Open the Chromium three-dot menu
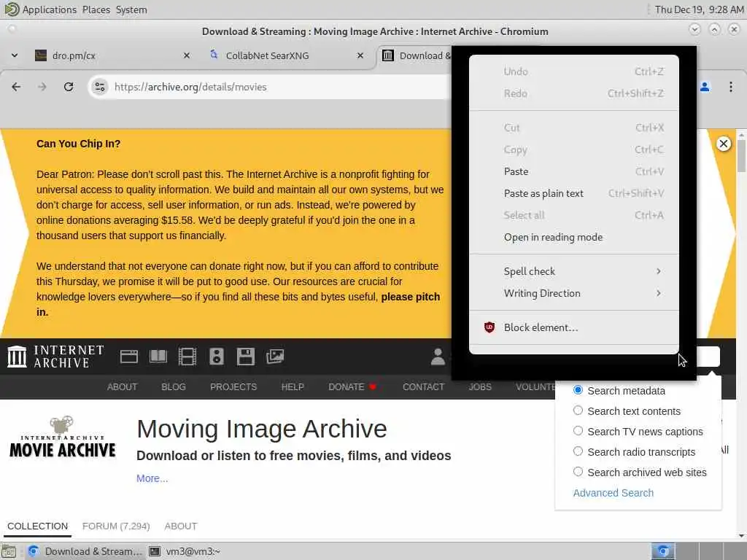The width and height of the screenshot is (747, 560). (731, 87)
